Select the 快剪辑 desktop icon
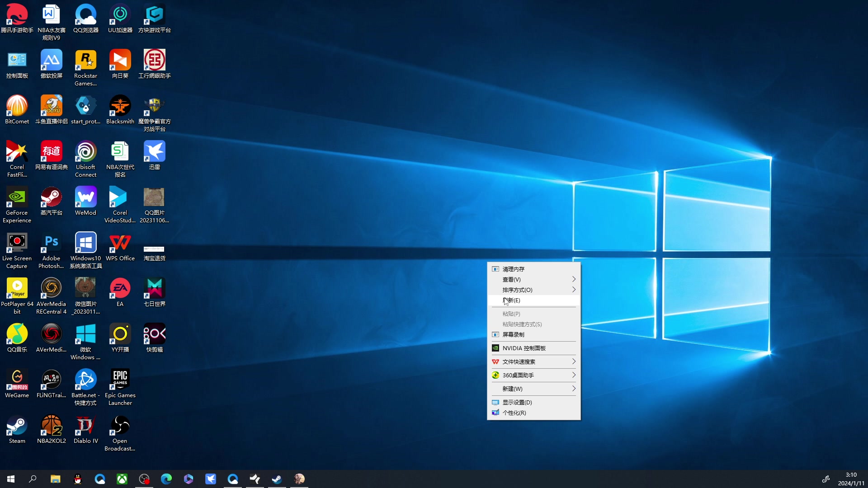868x488 pixels. [155, 338]
